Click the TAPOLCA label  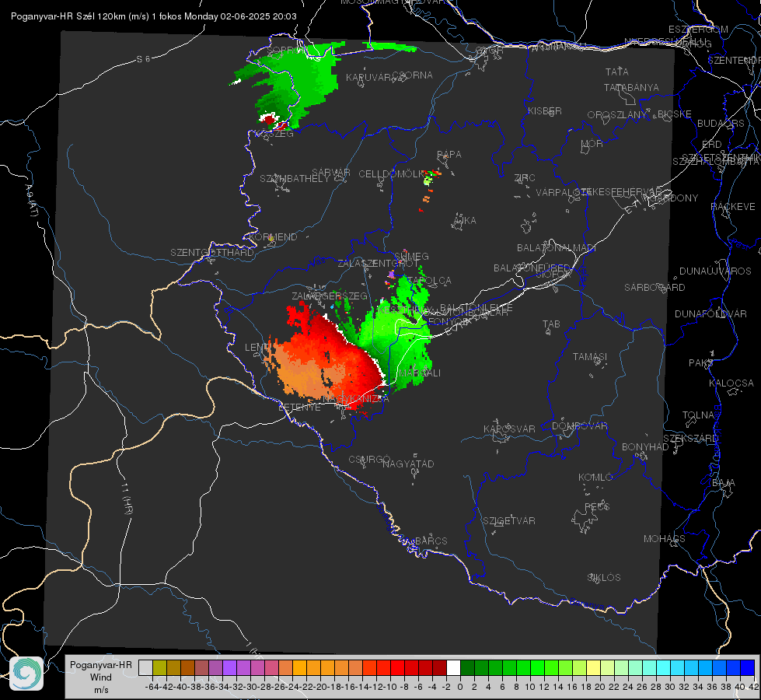coord(430,280)
